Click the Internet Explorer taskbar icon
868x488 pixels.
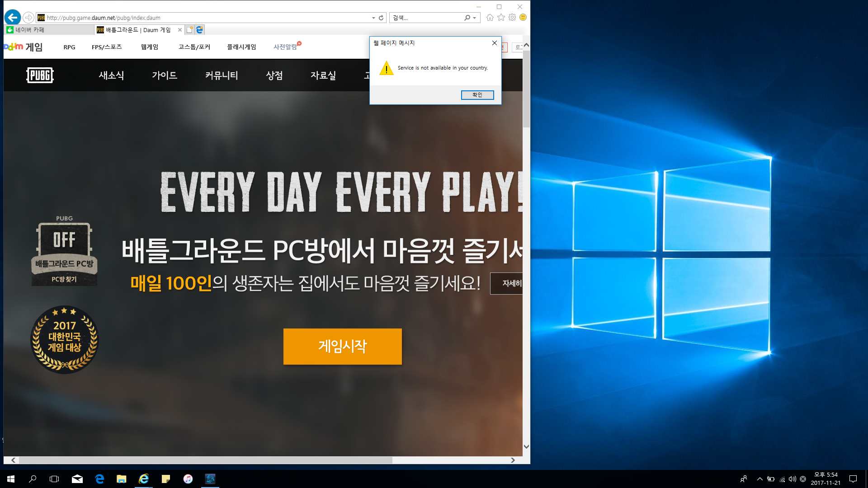pos(144,479)
